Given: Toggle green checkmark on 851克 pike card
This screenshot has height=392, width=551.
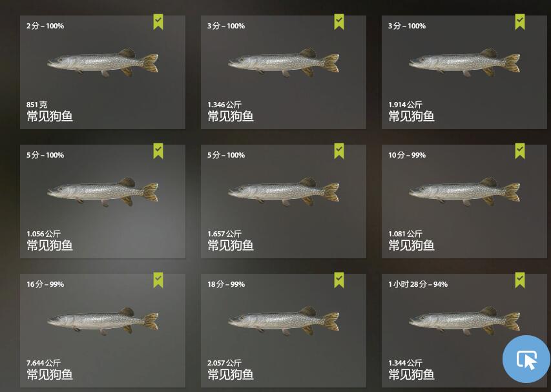Looking at the screenshot, I should click(158, 22).
